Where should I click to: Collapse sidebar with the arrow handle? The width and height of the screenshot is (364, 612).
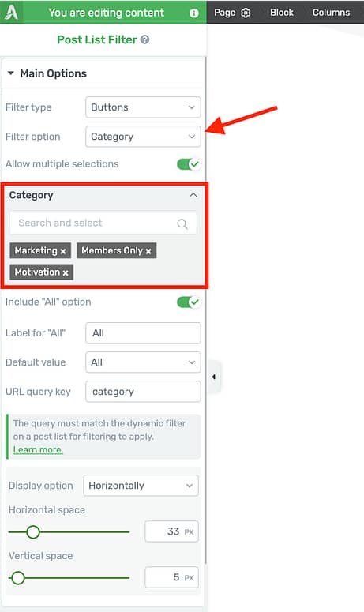(214, 377)
